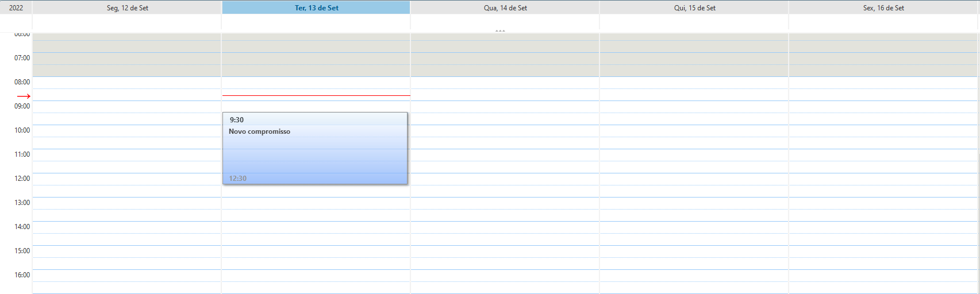
Task: Select the 15:00 slot on Tuesday
Action: pyautogui.click(x=316, y=252)
